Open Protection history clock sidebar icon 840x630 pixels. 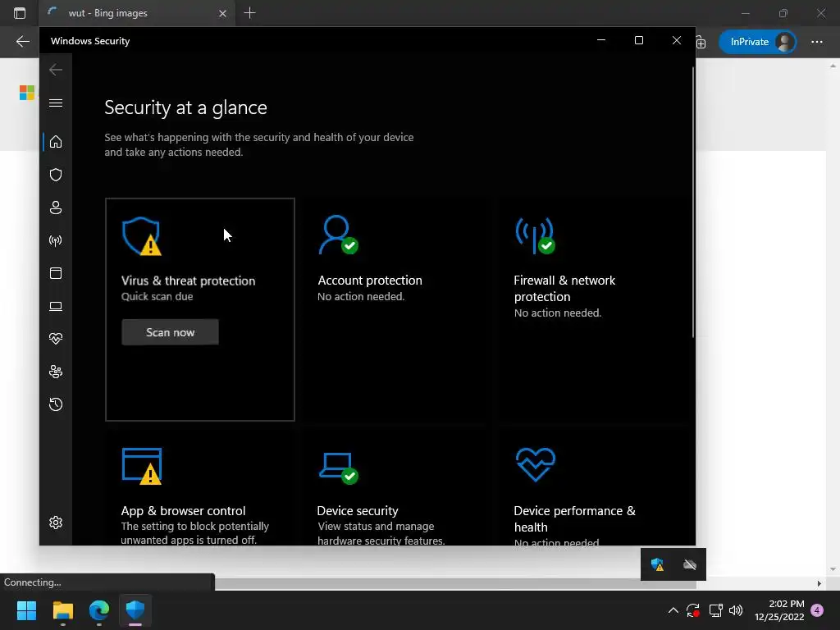[56, 404]
